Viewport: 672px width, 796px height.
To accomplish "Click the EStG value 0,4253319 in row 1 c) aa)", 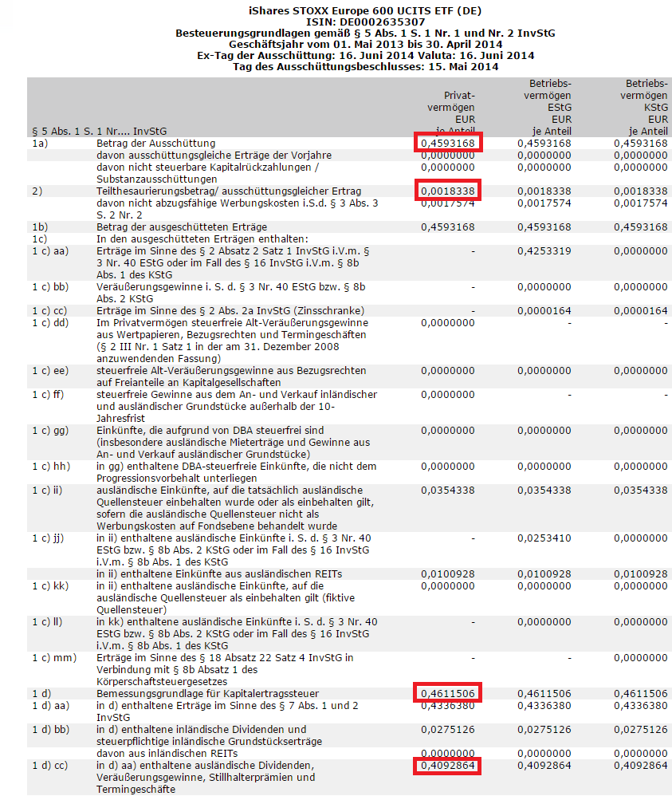I will pyautogui.click(x=544, y=250).
